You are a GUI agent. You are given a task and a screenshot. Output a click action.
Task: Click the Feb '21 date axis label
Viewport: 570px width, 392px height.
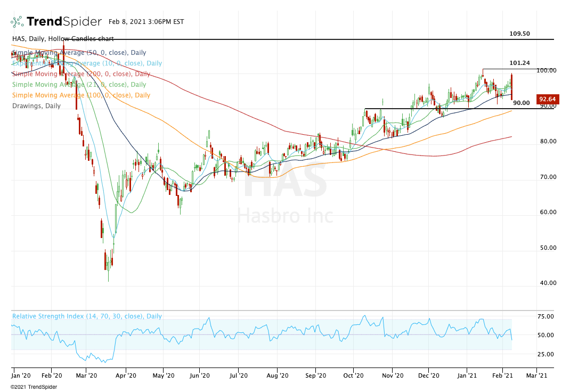click(x=502, y=375)
